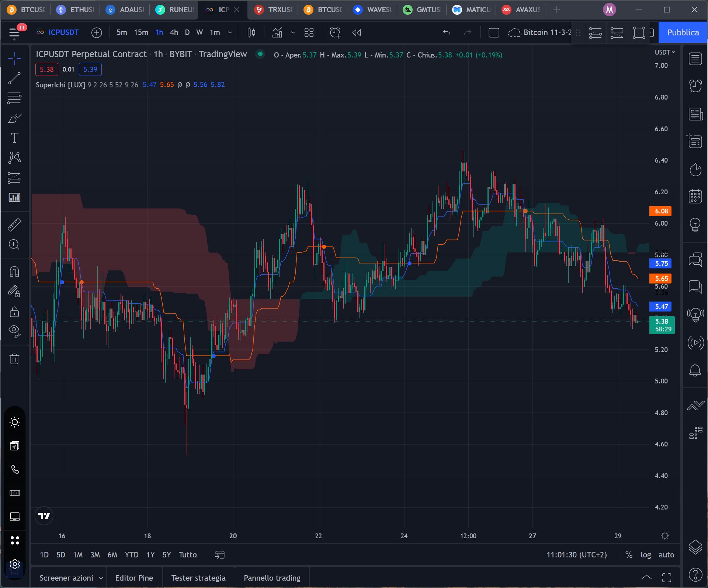The width and height of the screenshot is (708, 588).
Task: Open the Tester strategia tab
Action: point(198,578)
